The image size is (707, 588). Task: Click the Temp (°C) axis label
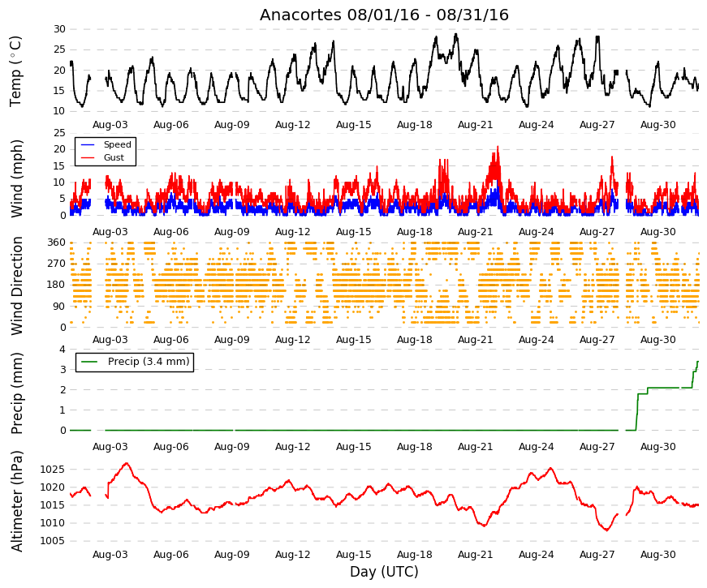(x=15, y=71)
